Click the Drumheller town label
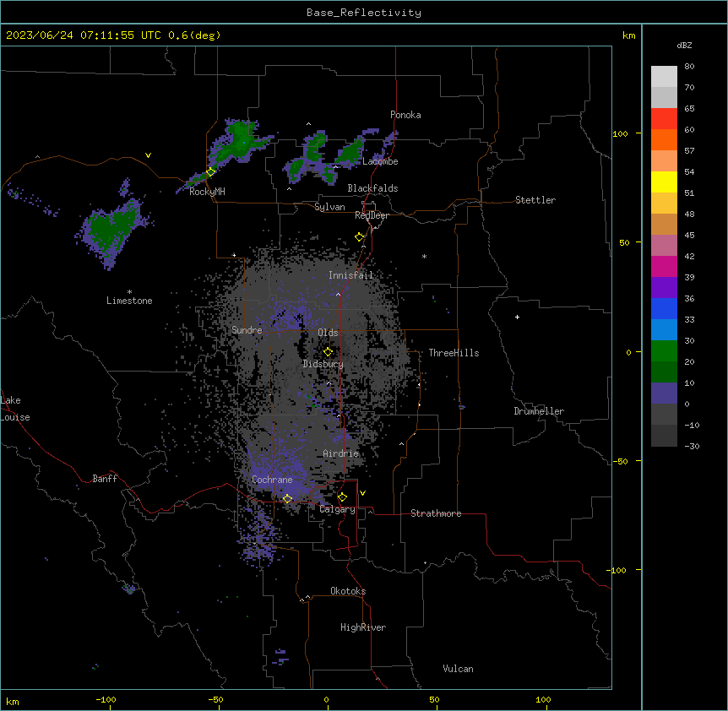The height and width of the screenshot is (711, 728). pyautogui.click(x=539, y=411)
